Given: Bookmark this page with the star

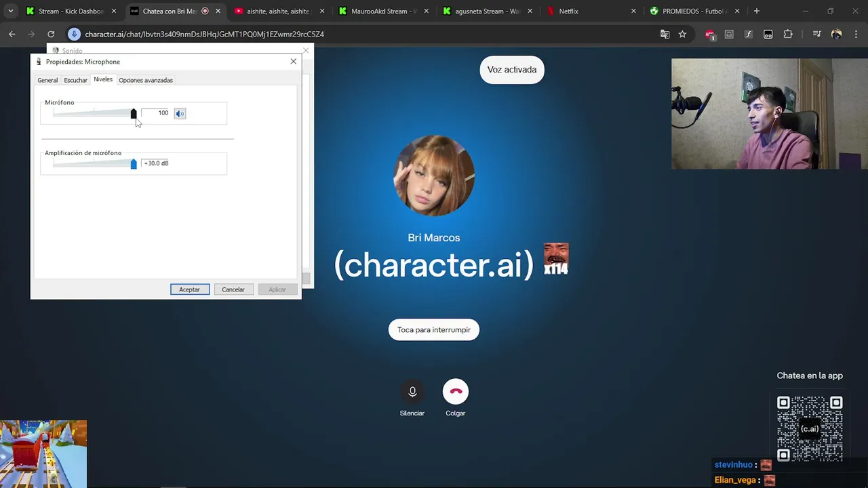Looking at the screenshot, I should 683,34.
